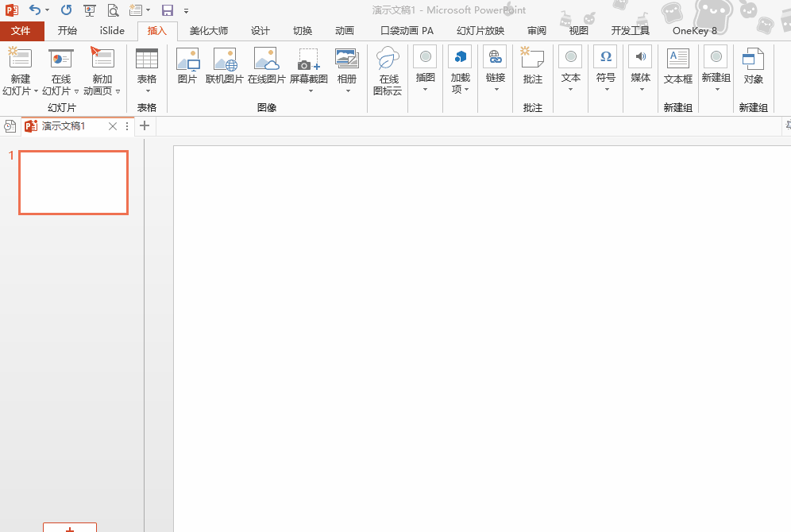
Task: Insert a hyperlink via 链接
Action: tap(495, 67)
